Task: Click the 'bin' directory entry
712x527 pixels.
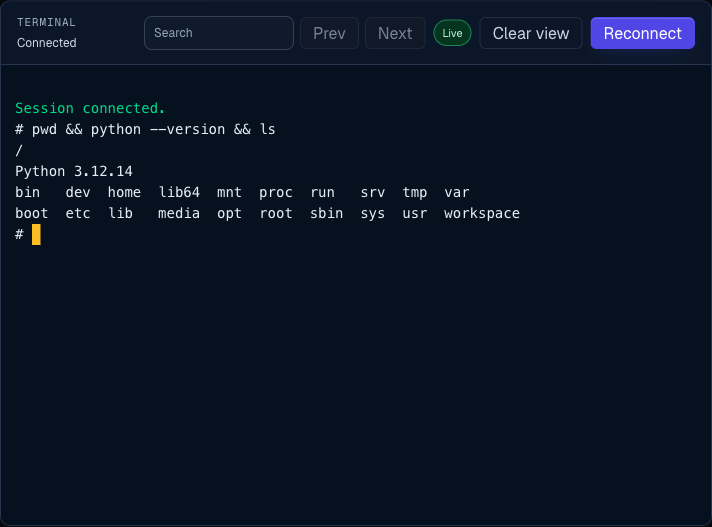Action: click(x=28, y=192)
